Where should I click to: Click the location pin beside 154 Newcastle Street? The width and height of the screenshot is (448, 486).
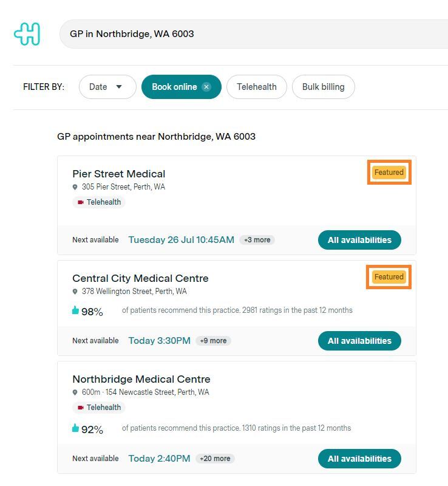pos(75,392)
